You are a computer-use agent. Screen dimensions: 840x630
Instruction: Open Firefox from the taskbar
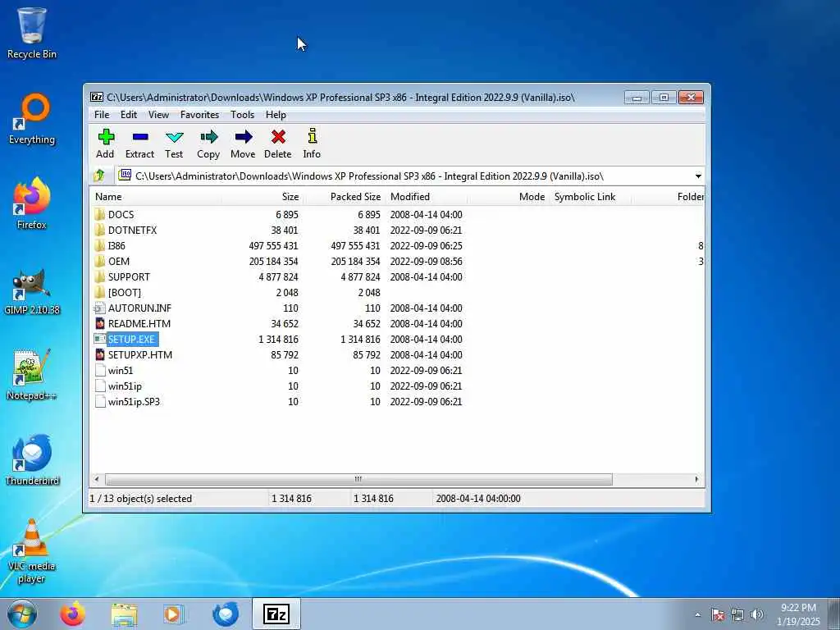72,614
